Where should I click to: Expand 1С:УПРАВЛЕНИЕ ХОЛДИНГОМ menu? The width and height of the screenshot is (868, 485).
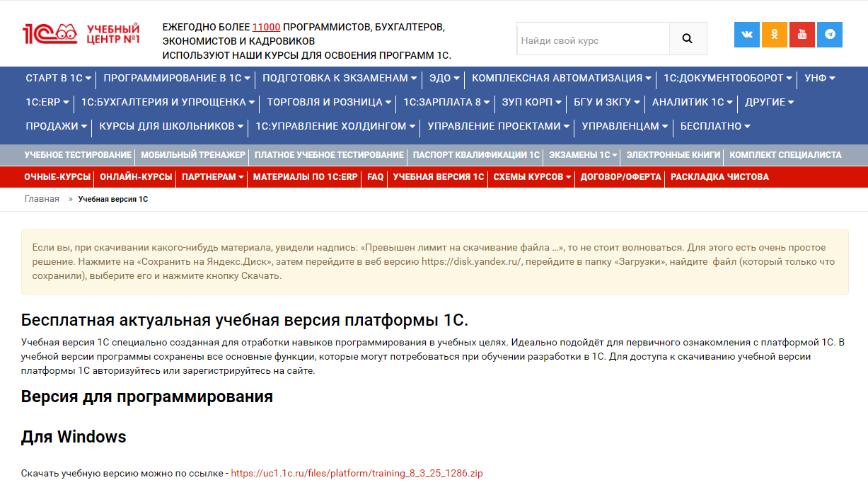[336, 126]
